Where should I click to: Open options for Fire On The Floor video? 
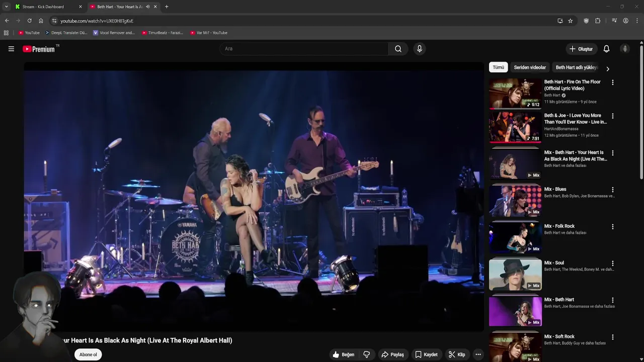tap(612, 82)
